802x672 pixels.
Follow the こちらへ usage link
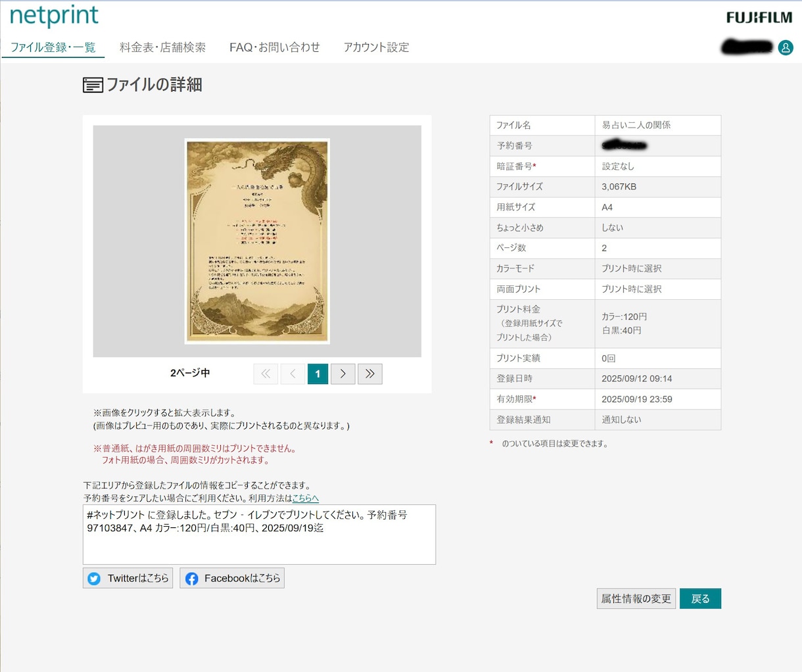point(305,498)
